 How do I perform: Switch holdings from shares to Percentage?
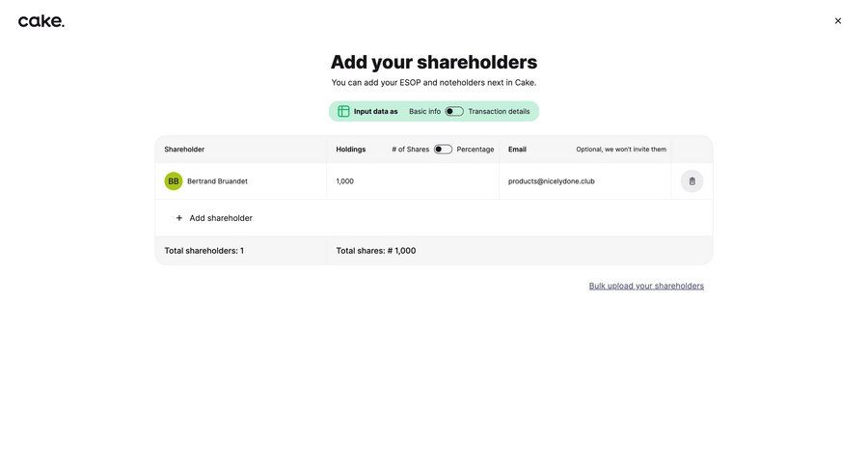(443, 150)
